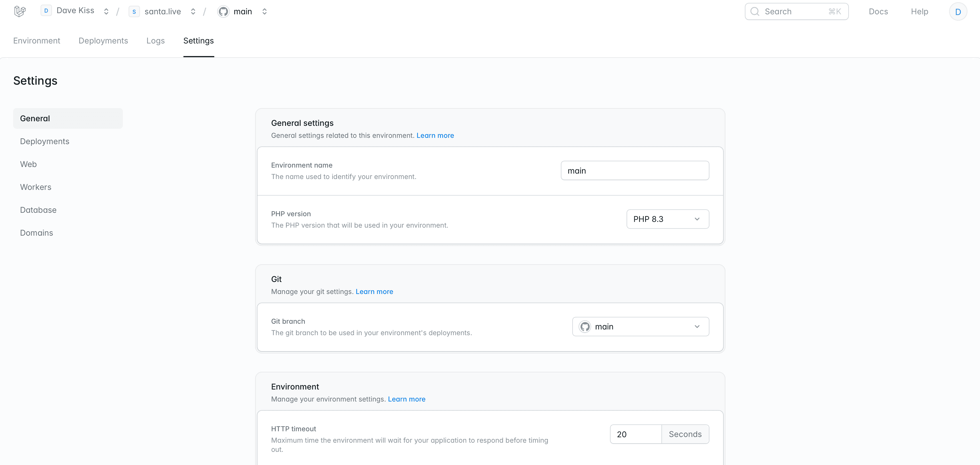Click the GitHub icon in the Git branch selector

[x=585, y=326]
